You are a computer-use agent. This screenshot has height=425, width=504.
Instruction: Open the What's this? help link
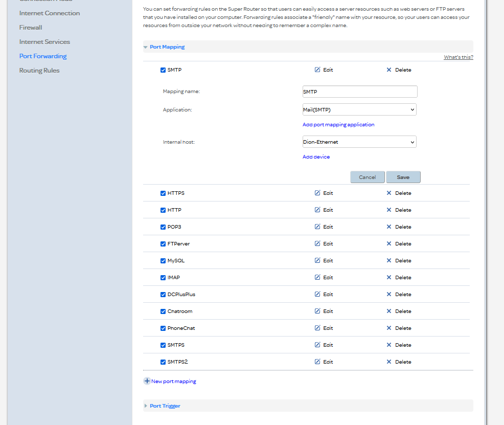pyautogui.click(x=458, y=57)
